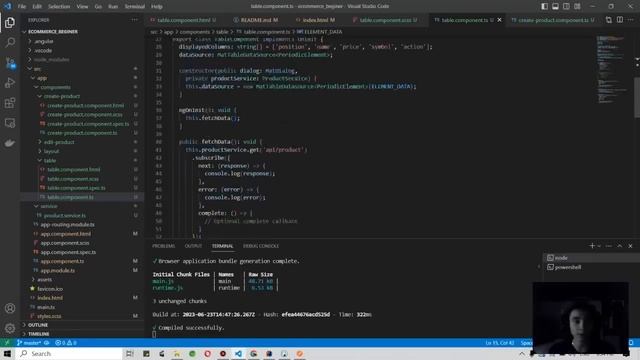Open Explorer views and more actions ellipsis
This screenshot has width=640, height=360.
134,20
